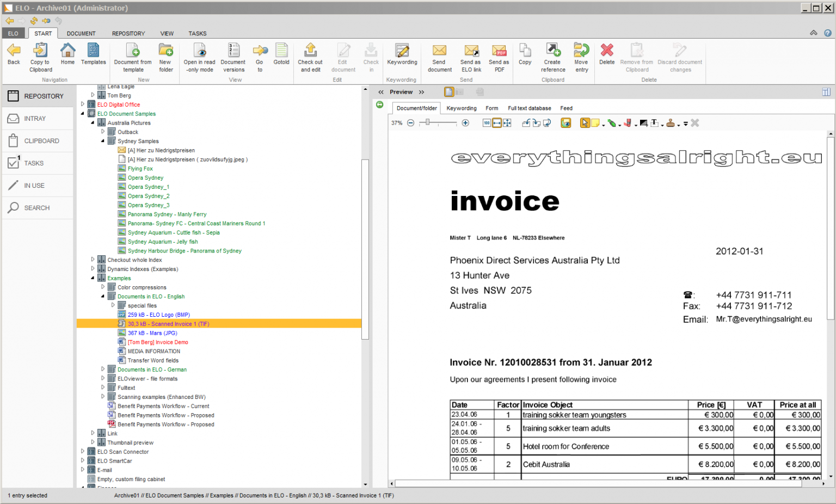
Task: Select the sticky note annotation tool
Action: click(x=595, y=123)
